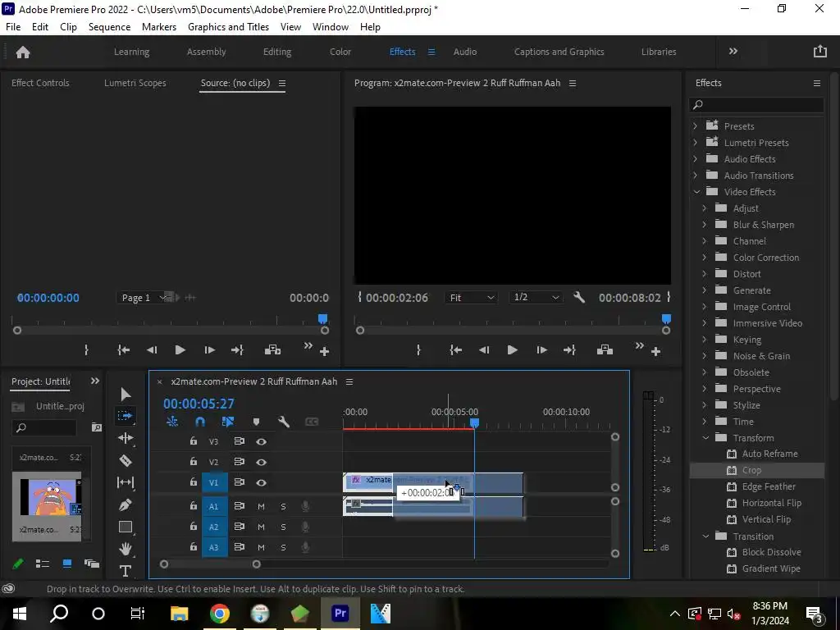This screenshot has height=630, width=840.
Task: Hide the V1 track output eye
Action: (261, 482)
